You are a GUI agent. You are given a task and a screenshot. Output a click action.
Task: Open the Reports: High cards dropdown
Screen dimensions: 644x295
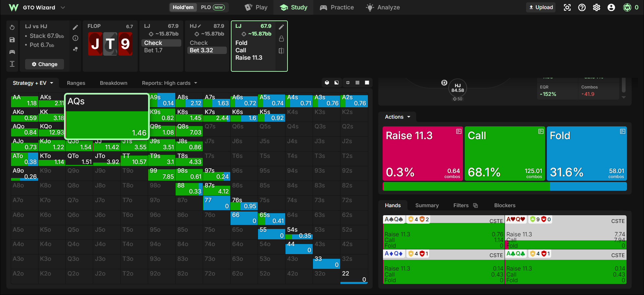coord(170,83)
